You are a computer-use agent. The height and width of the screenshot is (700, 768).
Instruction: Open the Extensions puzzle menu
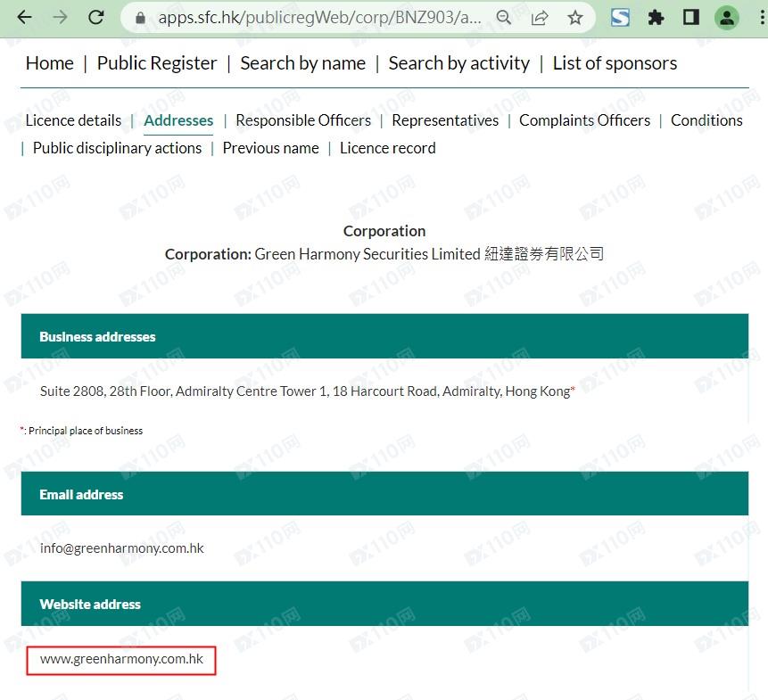pos(656,18)
